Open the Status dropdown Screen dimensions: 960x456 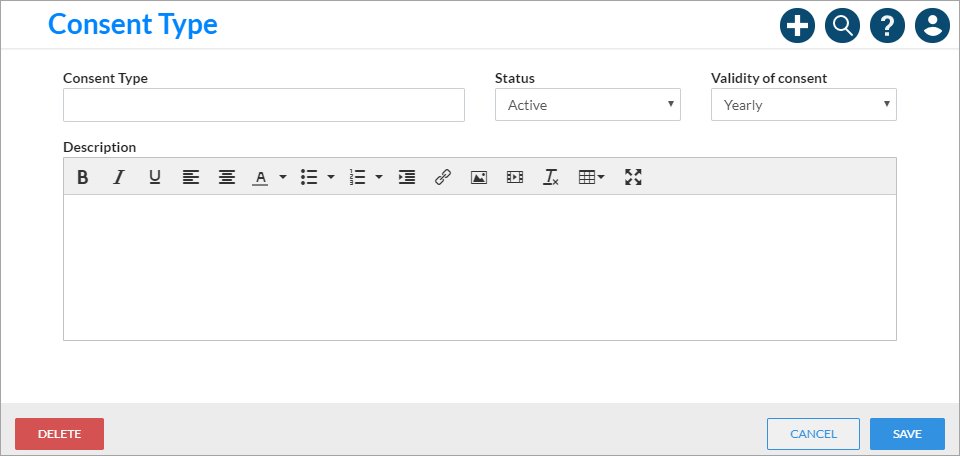pos(588,105)
